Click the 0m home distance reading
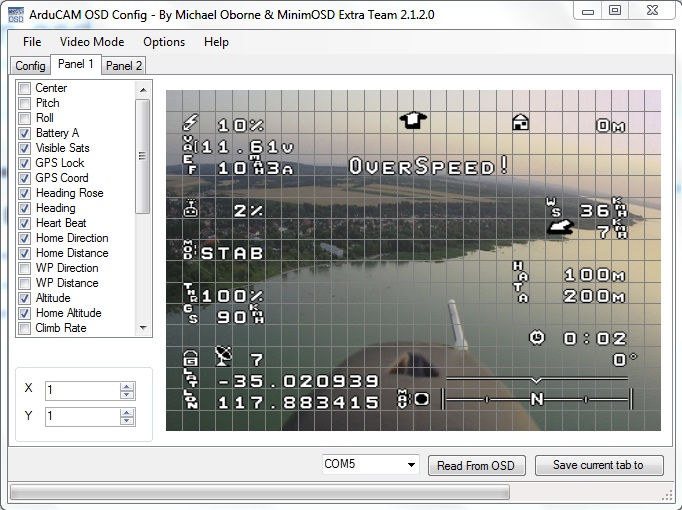Image resolution: width=682 pixels, height=510 pixels. coord(611,126)
